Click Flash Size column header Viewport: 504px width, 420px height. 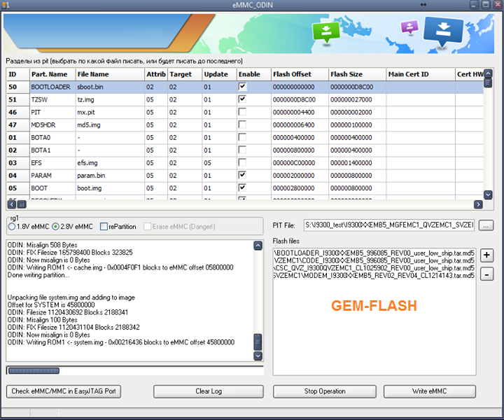pos(357,74)
